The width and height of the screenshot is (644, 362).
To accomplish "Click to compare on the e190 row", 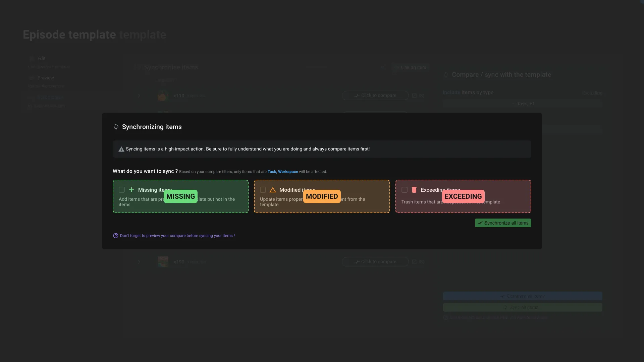I will tap(375, 262).
